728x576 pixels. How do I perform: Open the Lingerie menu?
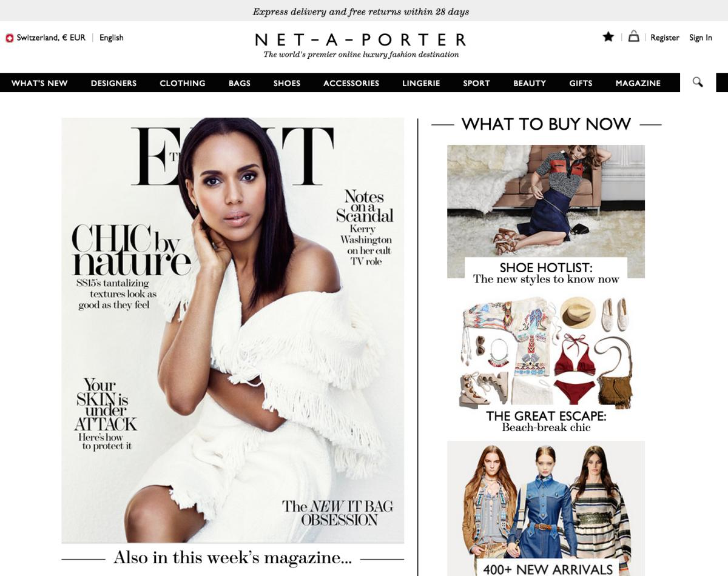tap(421, 83)
